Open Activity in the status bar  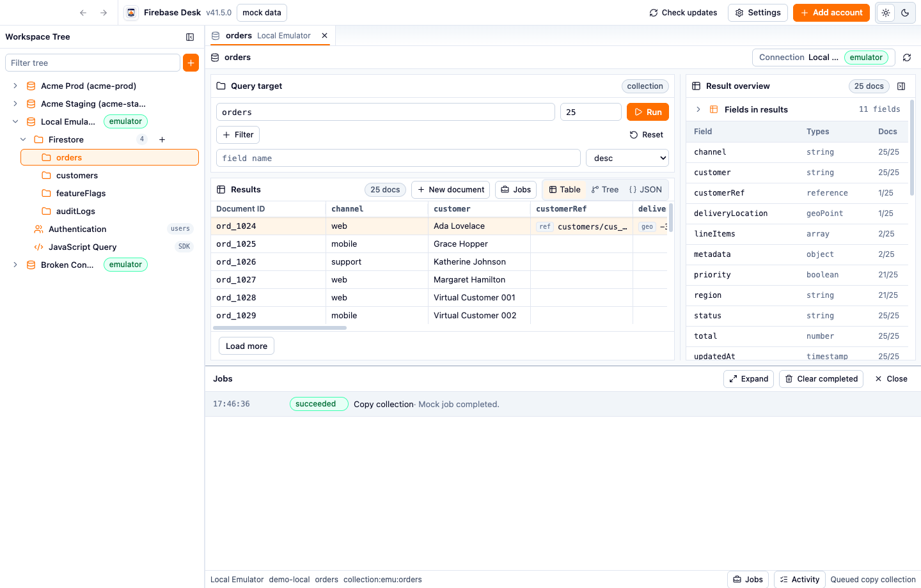click(x=799, y=579)
